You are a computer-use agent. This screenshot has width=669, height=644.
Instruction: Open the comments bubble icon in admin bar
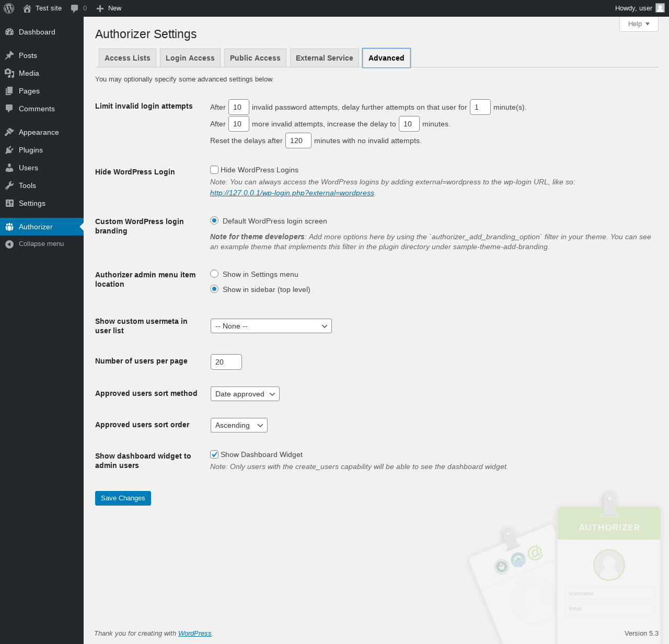75,8
